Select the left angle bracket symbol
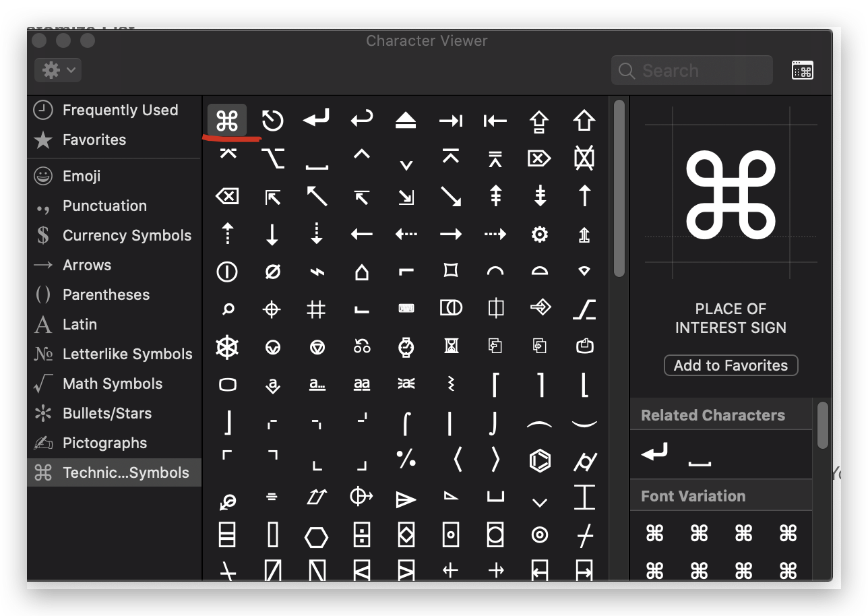 458,460
